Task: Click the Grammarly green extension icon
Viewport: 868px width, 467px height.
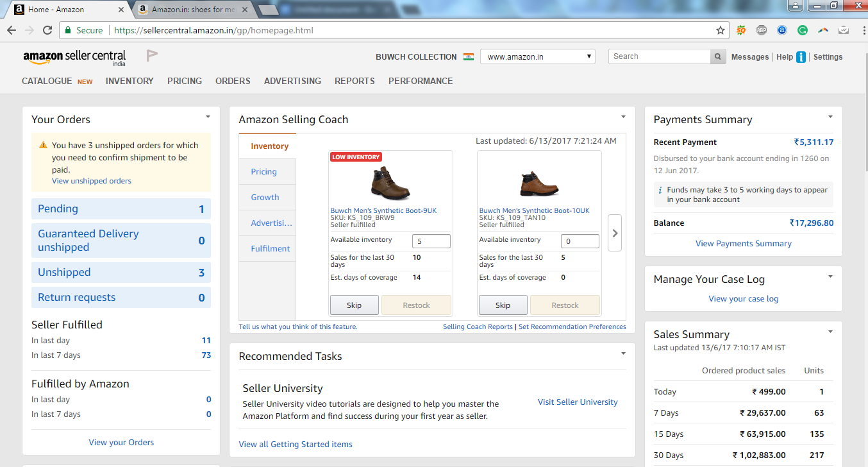Action: pos(803,30)
